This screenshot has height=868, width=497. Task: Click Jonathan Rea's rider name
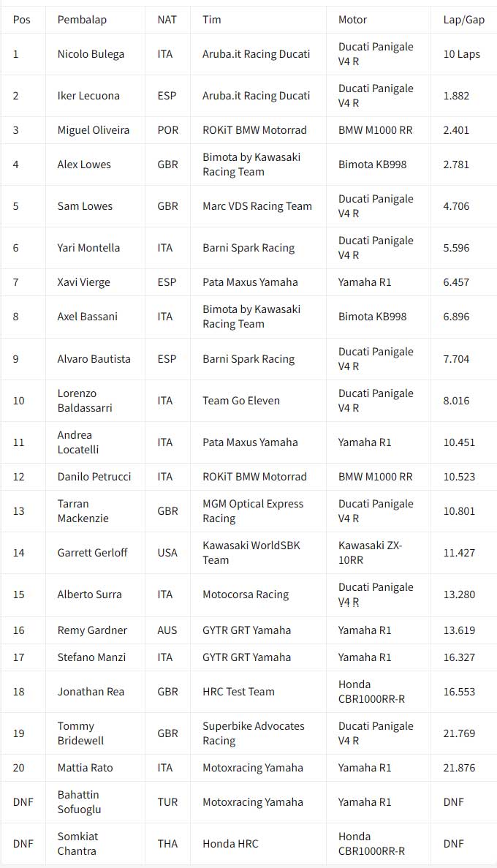[91, 692]
